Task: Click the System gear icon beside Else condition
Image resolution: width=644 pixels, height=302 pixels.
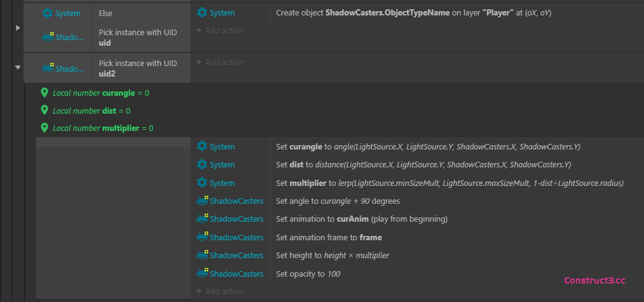Action: coord(48,13)
